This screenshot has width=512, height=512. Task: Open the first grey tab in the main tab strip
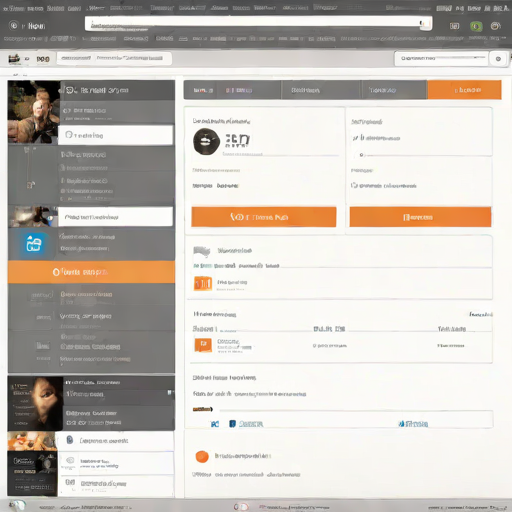232,90
